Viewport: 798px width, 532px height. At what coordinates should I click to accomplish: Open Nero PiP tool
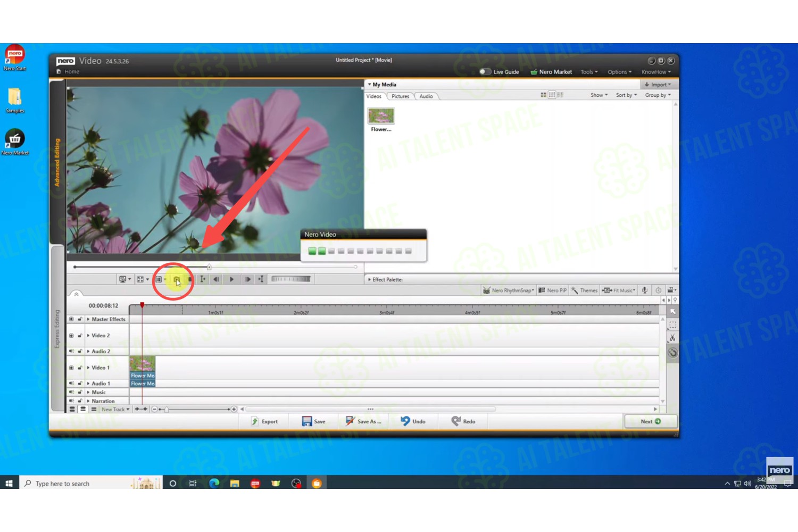coord(552,290)
